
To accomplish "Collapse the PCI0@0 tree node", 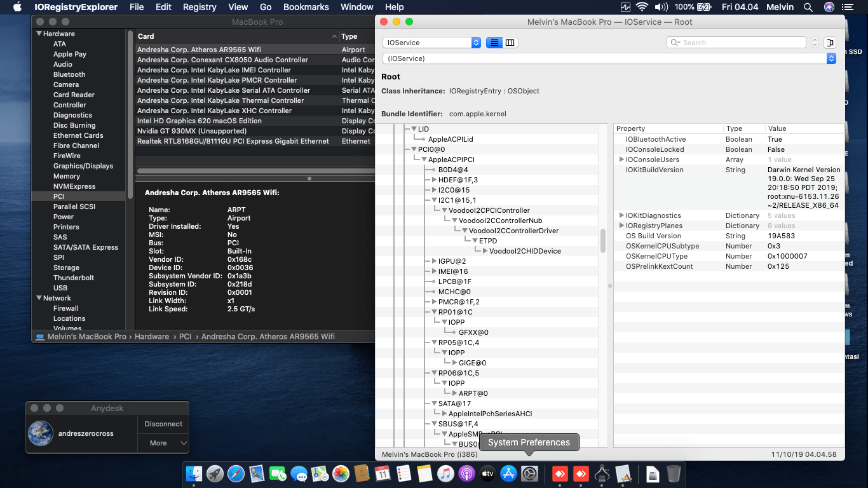I will 414,149.
